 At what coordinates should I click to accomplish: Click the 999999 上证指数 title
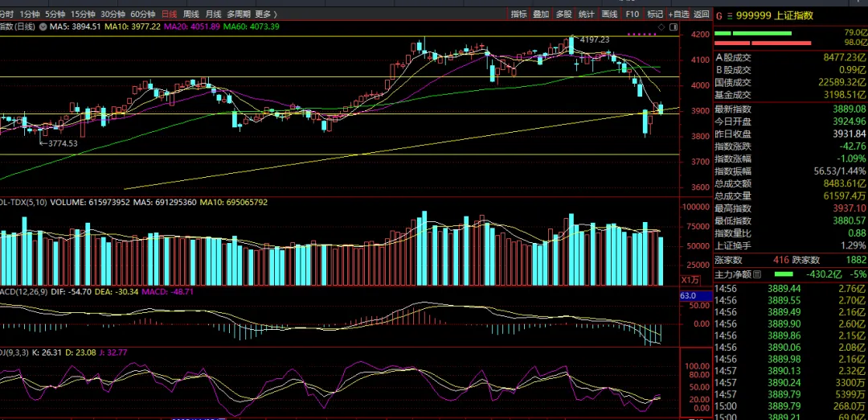pos(773,16)
